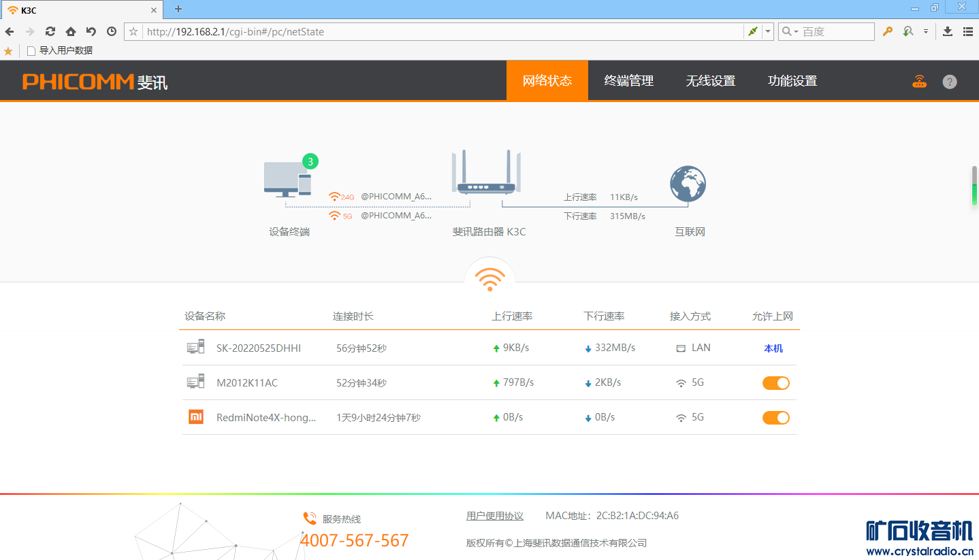Open the help question mark icon

click(x=950, y=82)
